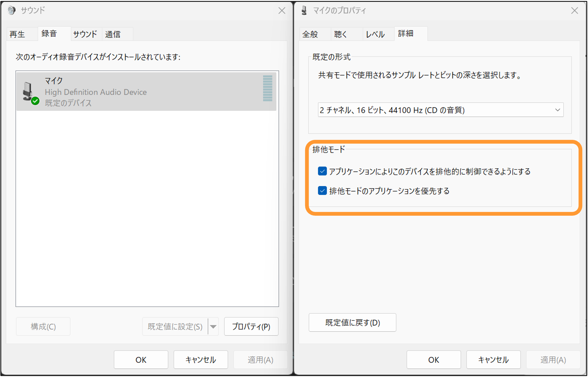Close the サウンド dialog window
Image resolution: width=588 pixels, height=377 pixels.
pos(282,11)
